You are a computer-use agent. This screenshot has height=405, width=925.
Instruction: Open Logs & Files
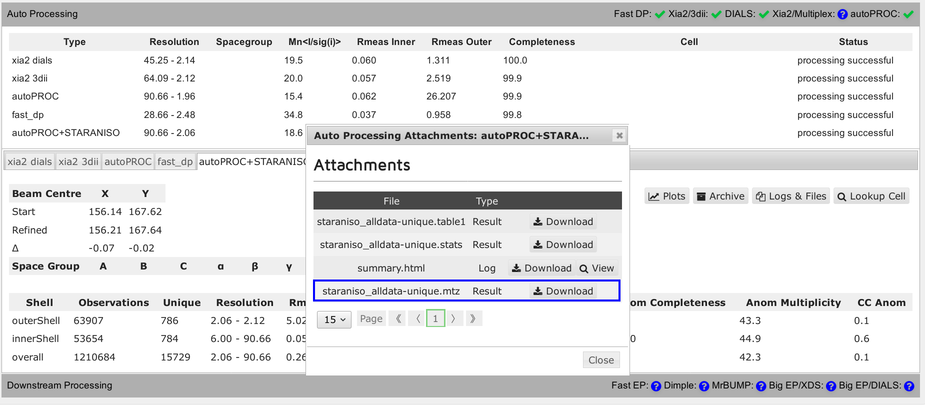(x=792, y=196)
